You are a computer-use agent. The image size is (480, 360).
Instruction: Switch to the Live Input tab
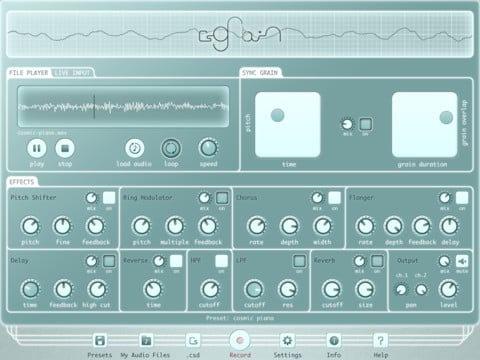[x=72, y=73]
